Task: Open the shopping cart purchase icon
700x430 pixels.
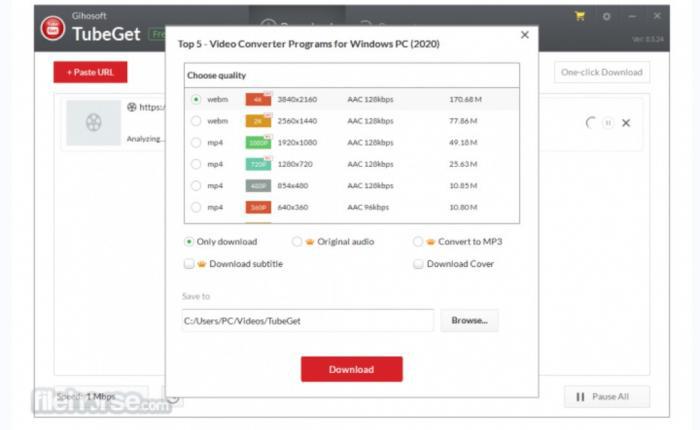Action: tap(580, 17)
